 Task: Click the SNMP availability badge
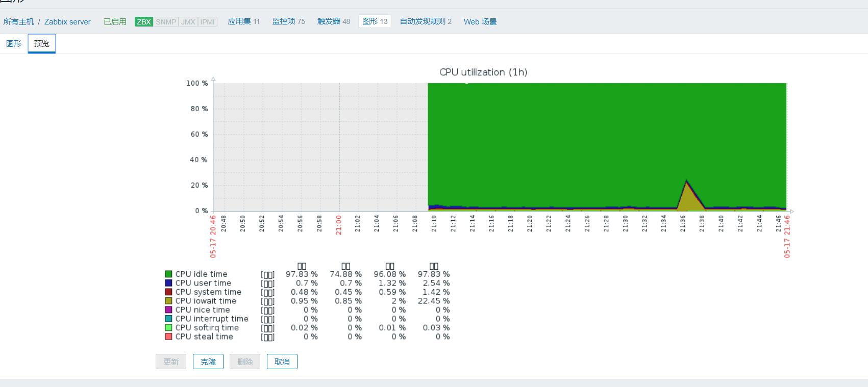pos(166,22)
